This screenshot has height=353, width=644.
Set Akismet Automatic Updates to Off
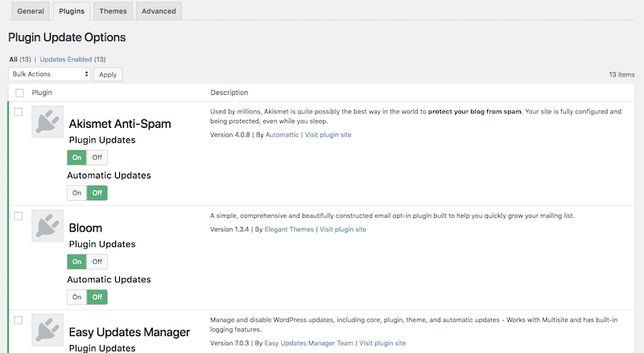click(97, 193)
